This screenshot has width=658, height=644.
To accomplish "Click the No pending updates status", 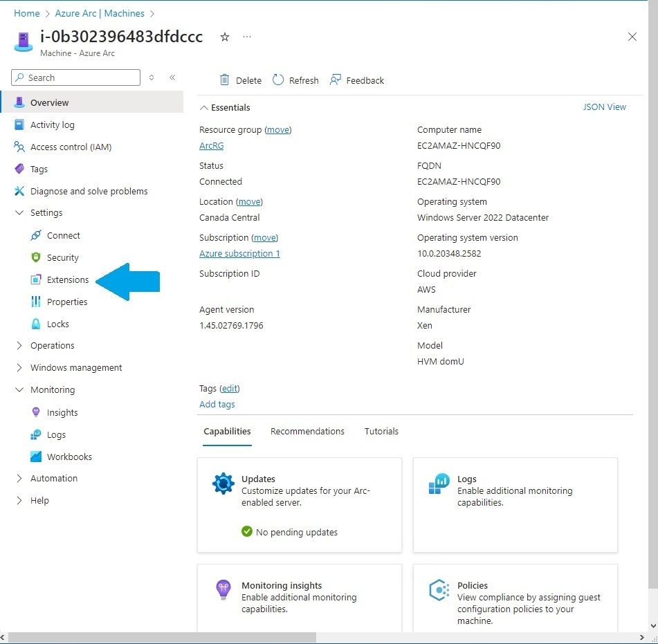I will [x=289, y=532].
